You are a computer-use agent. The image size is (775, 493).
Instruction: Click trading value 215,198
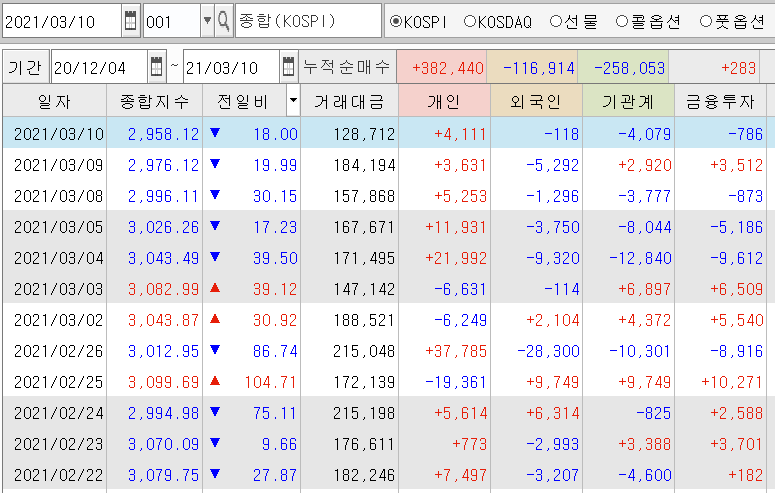(364, 413)
